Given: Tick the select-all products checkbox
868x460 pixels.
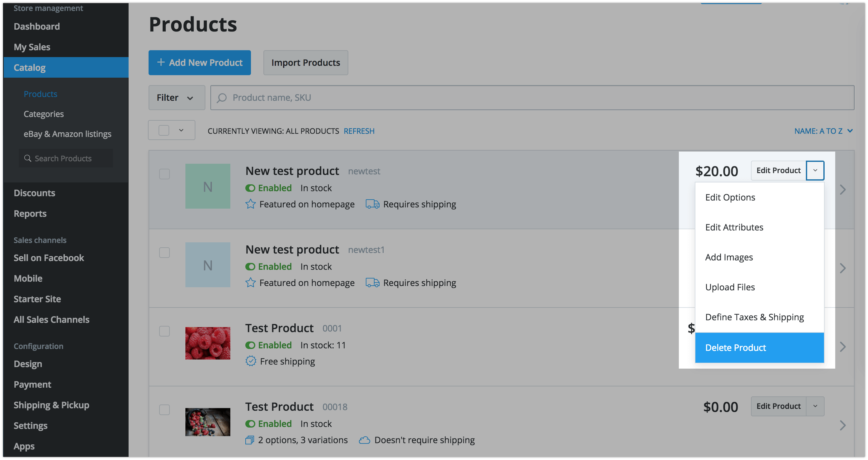Looking at the screenshot, I should coord(164,130).
